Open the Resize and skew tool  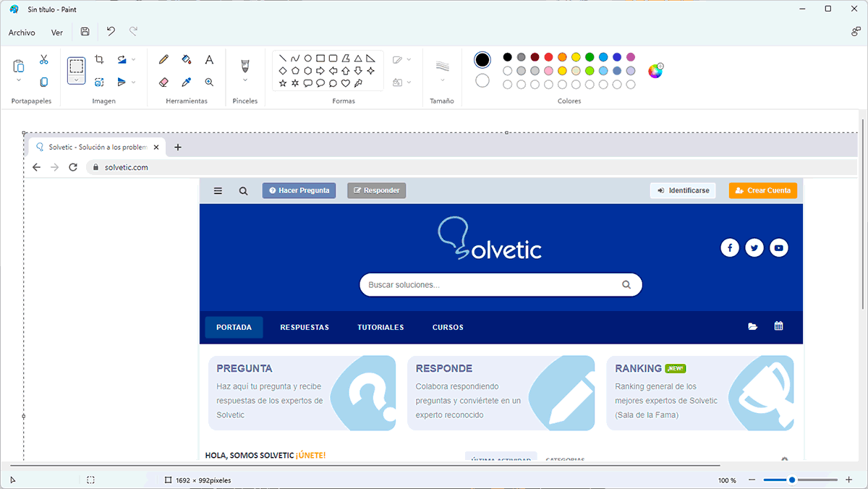point(100,82)
